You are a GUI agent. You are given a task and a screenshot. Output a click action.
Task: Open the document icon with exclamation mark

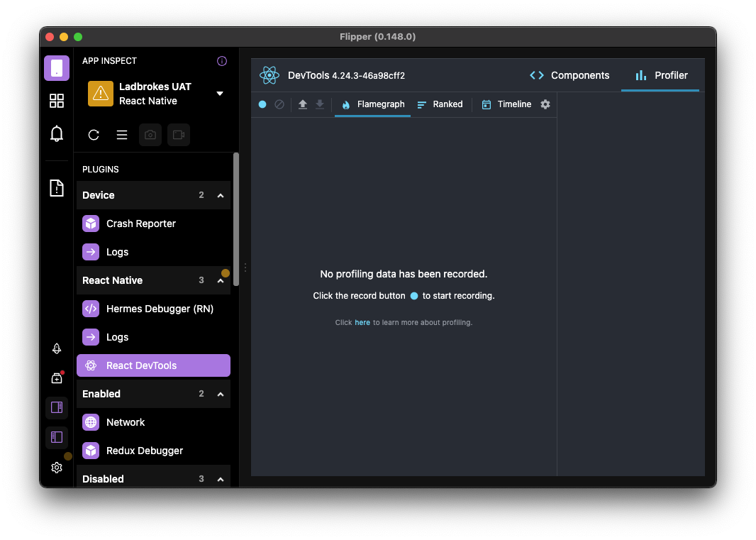57,188
